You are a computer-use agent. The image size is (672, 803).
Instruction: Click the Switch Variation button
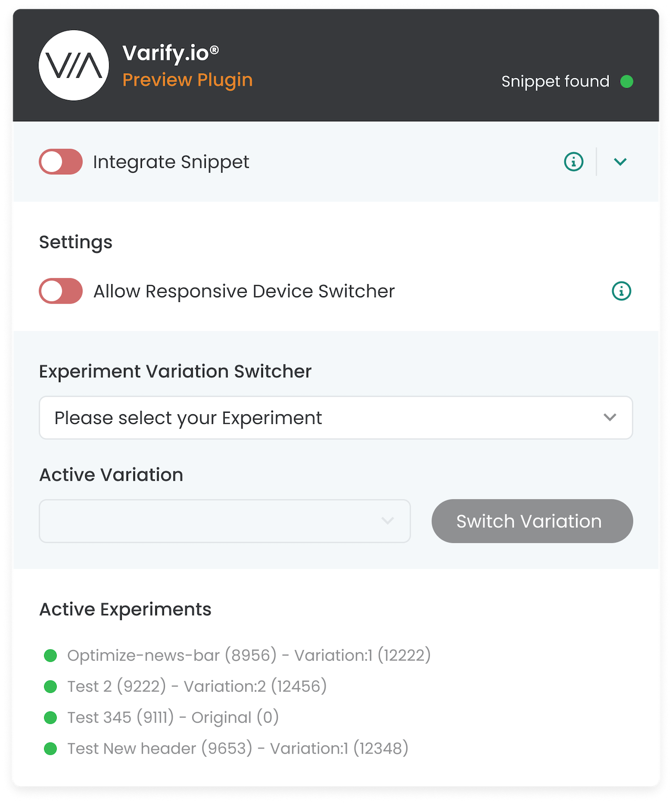pos(532,521)
